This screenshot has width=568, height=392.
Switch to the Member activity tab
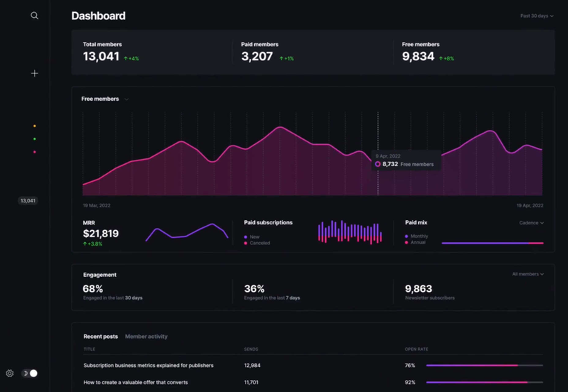coord(146,337)
